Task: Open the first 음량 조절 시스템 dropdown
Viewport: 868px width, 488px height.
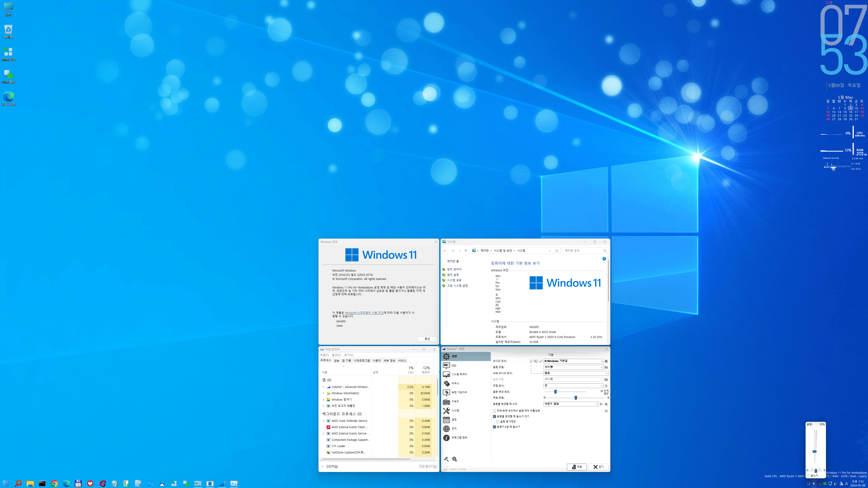Action: [x=573, y=367]
